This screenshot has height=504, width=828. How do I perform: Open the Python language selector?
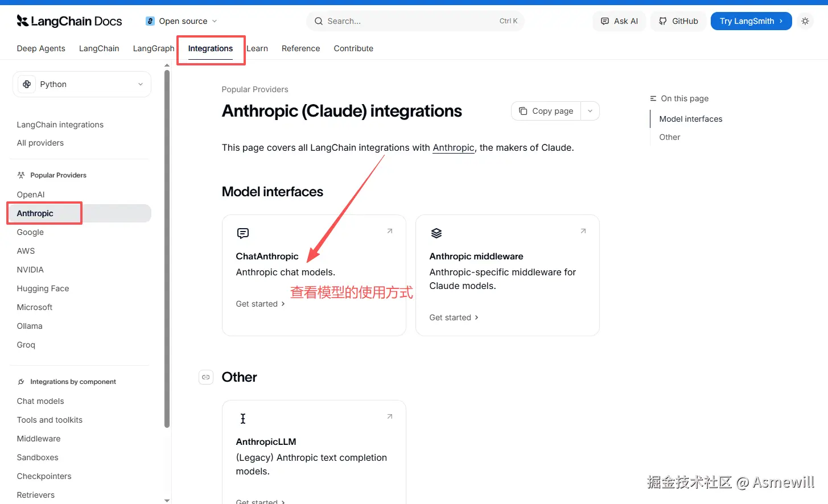[x=82, y=84]
